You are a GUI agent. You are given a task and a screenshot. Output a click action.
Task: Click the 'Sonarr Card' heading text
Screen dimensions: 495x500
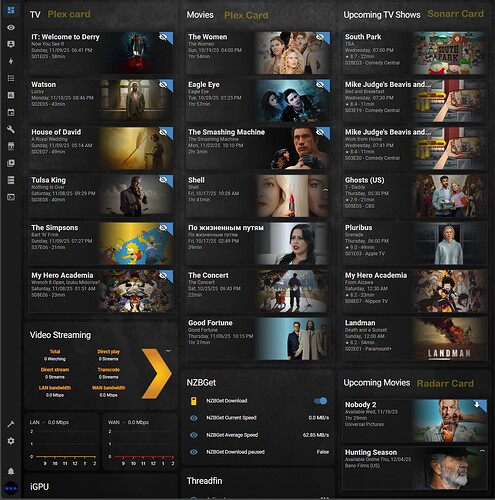pyautogui.click(x=455, y=14)
